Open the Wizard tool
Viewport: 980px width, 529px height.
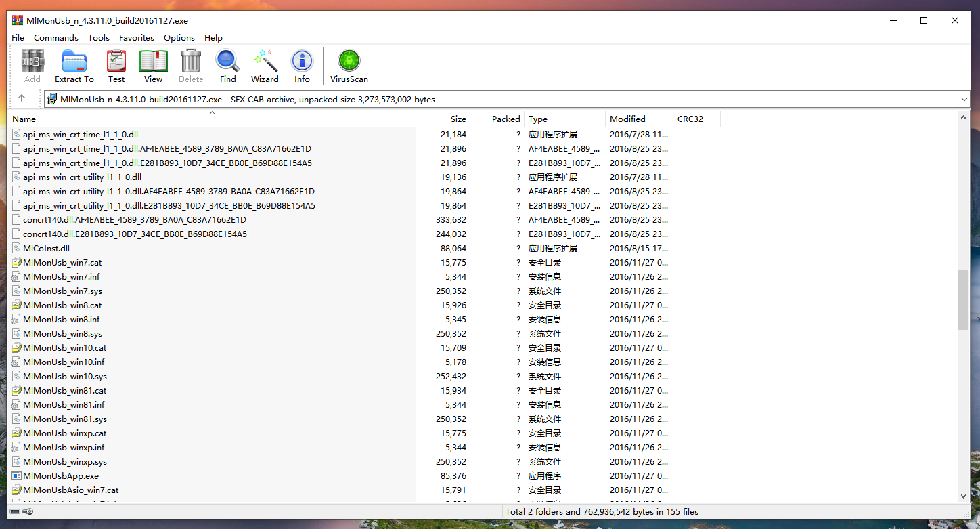click(265, 66)
